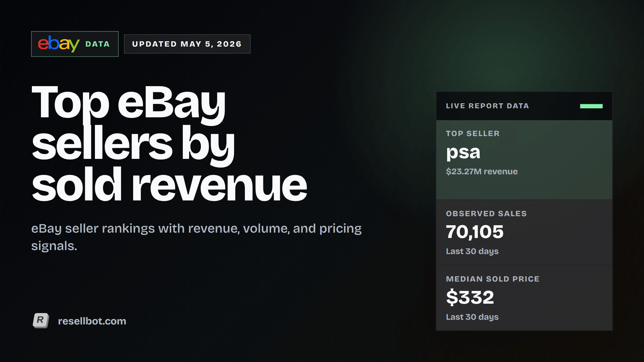Click the subtitle about eBay seller rankings
This screenshot has width=644, height=362.
197,237
